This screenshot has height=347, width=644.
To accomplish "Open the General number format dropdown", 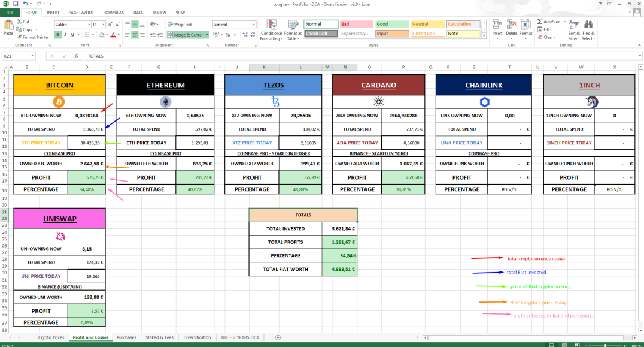I will (x=254, y=25).
